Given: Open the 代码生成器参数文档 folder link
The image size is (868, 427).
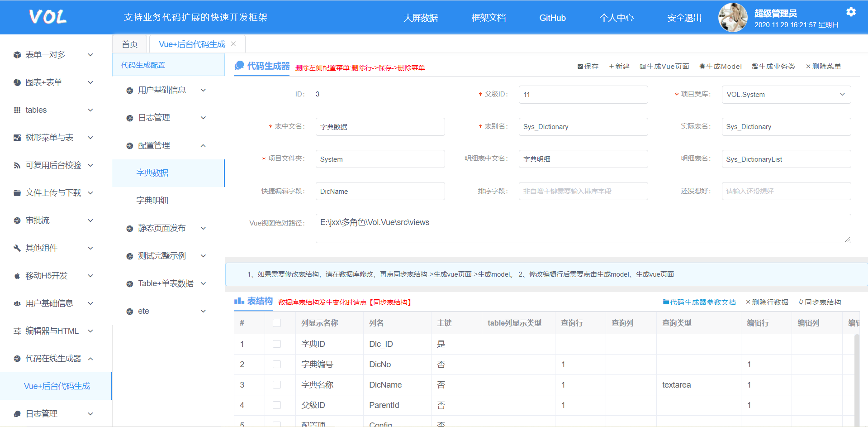Looking at the screenshot, I should [x=699, y=302].
